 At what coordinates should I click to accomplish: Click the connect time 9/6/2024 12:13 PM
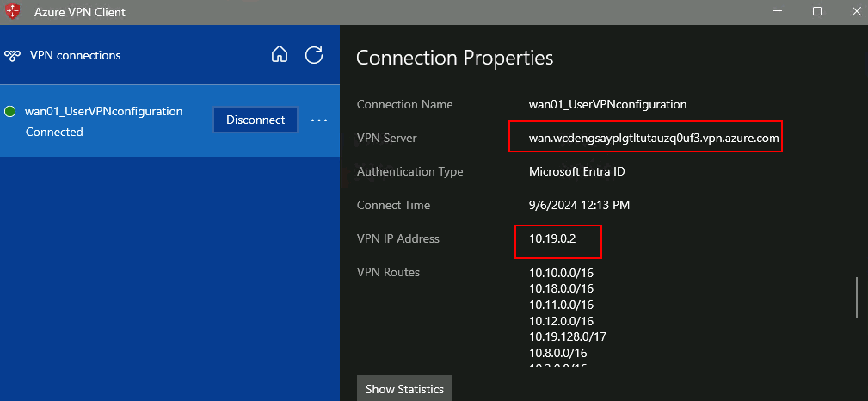pos(579,205)
